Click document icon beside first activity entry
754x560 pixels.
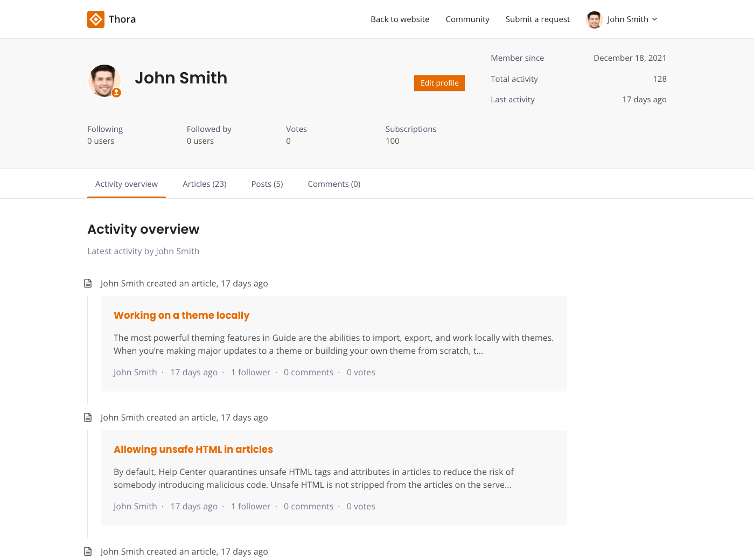coord(88,283)
